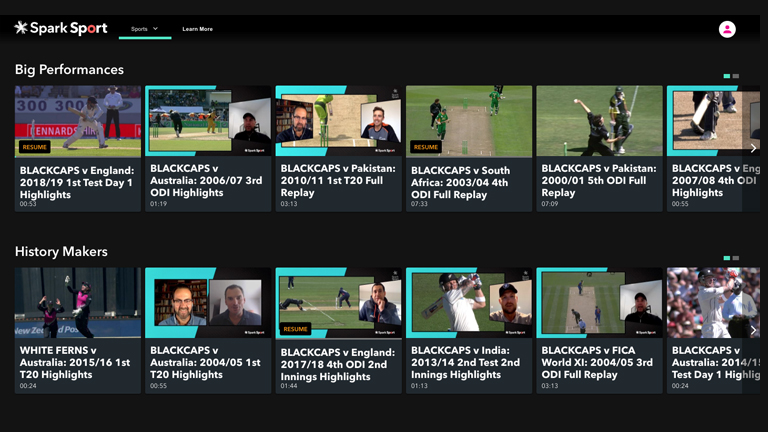Click duration 01:44 on England 4th ODI highlights
This screenshot has height=432, width=768.
point(288,386)
